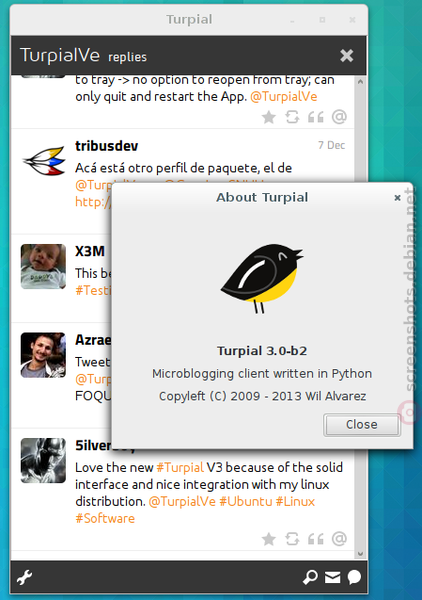Open preferences with the wrench icon
This screenshot has height=600, width=422.
[24, 577]
